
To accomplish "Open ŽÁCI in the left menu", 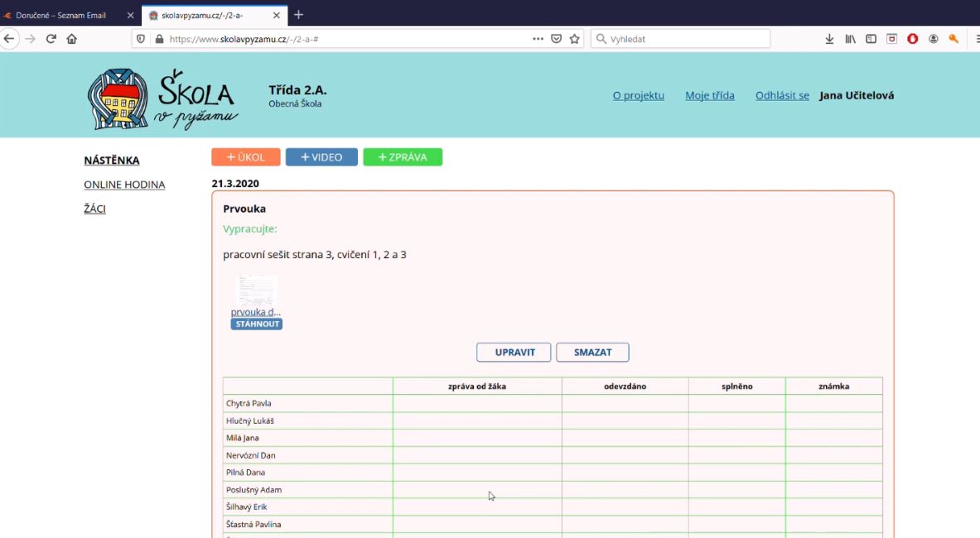I will pos(95,209).
